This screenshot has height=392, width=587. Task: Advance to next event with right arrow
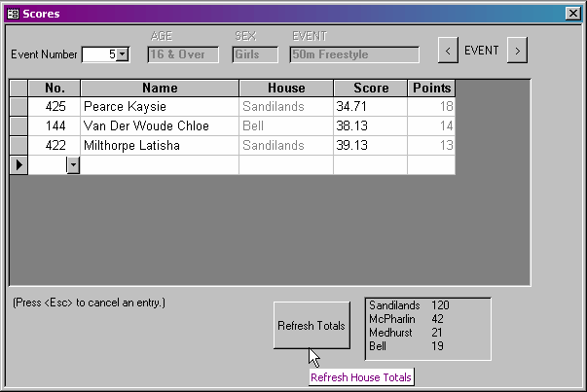518,51
